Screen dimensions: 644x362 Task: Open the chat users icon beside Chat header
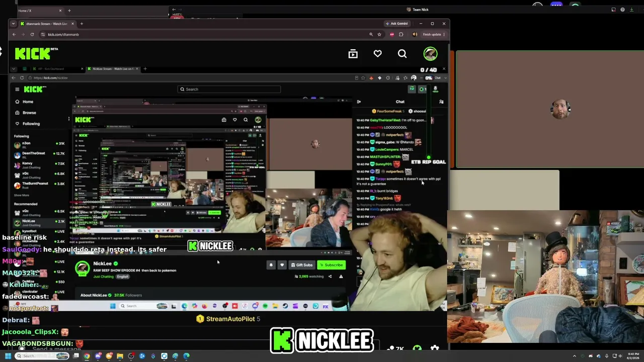(x=441, y=102)
